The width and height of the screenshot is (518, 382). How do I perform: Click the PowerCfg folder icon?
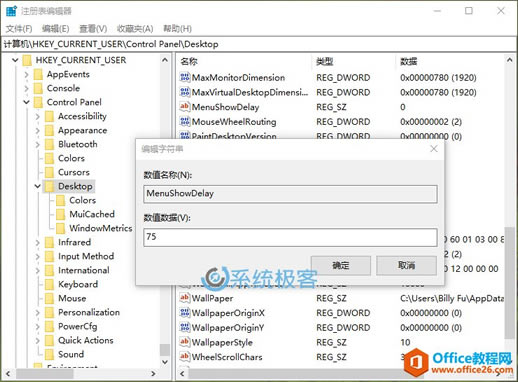tap(49, 326)
